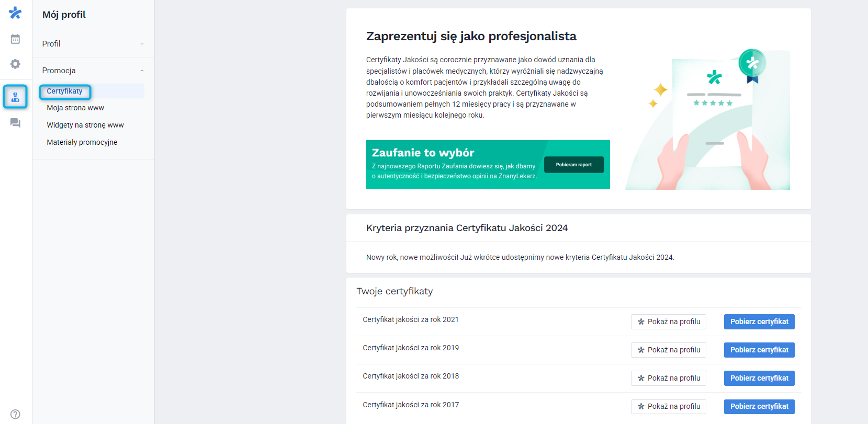Open Materiały promocyjne menu item
The width and height of the screenshot is (868, 424).
click(x=82, y=142)
